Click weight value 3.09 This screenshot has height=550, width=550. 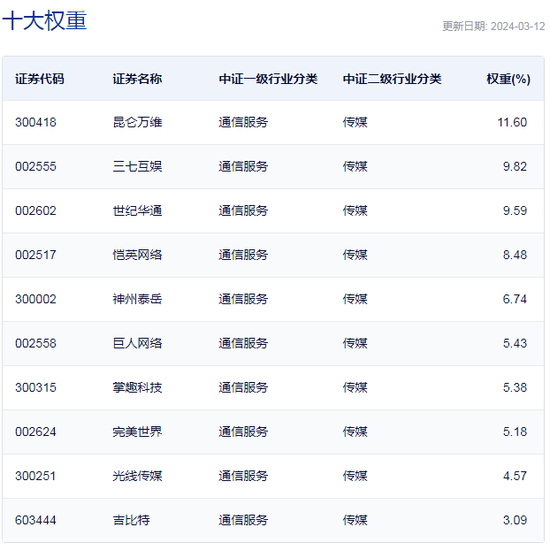(515, 520)
